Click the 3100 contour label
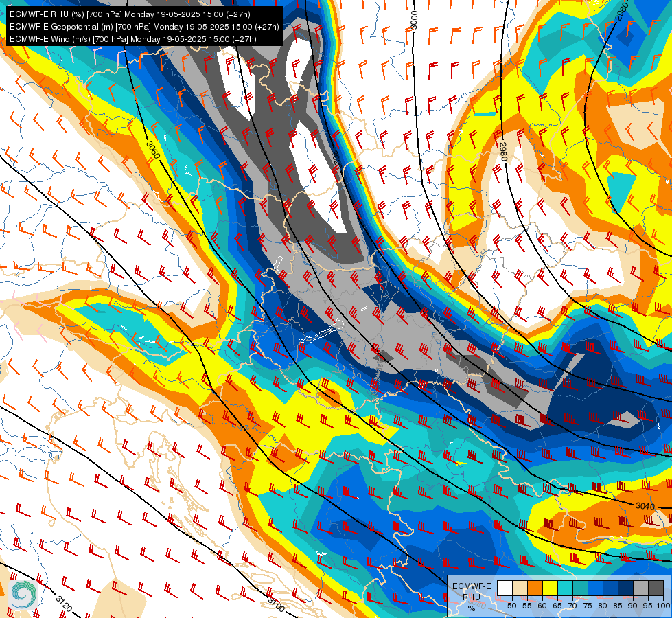The image size is (672, 618). [x=277, y=605]
